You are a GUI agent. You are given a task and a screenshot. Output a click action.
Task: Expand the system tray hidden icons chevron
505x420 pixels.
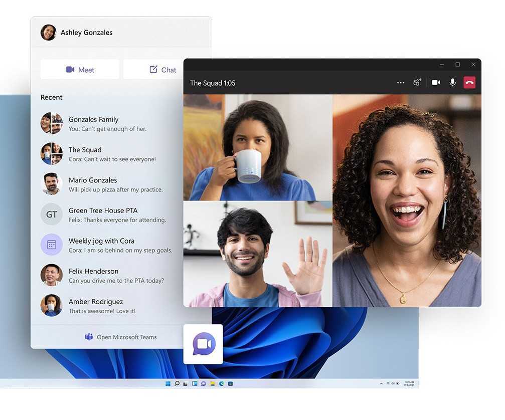tap(382, 384)
